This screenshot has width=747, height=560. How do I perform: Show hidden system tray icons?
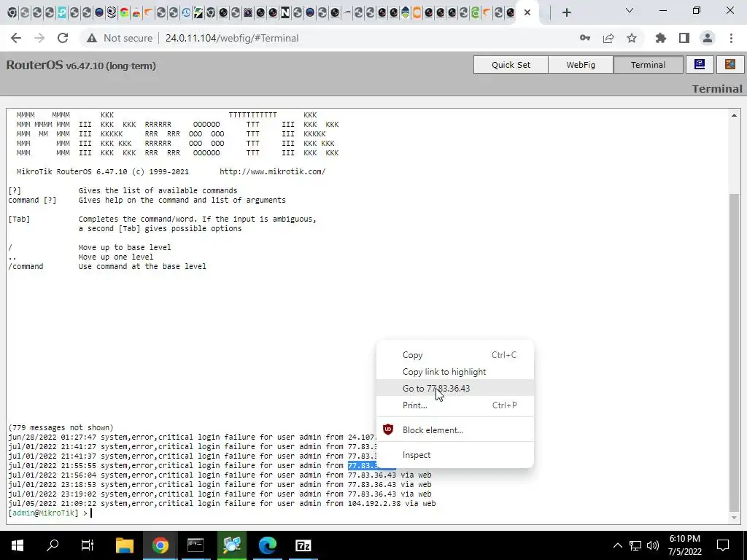click(x=617, y=545)
